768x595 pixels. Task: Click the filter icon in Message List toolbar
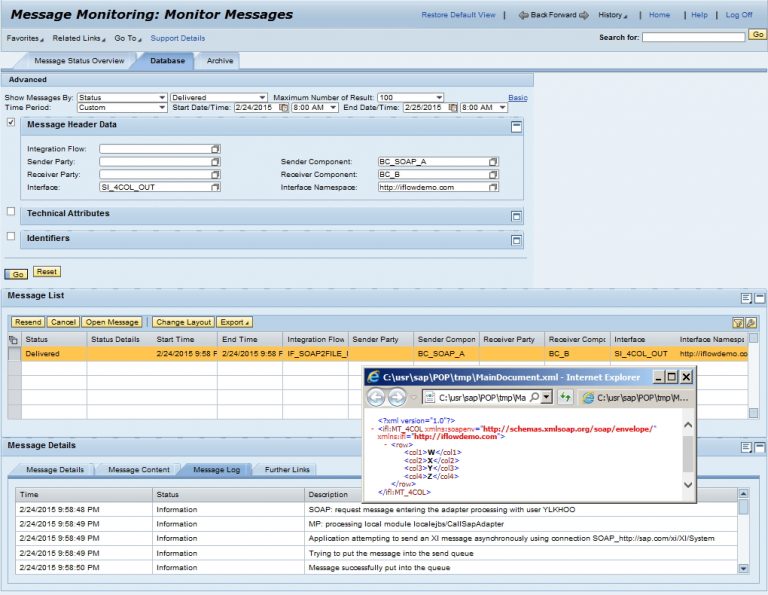tap(738, 322)
